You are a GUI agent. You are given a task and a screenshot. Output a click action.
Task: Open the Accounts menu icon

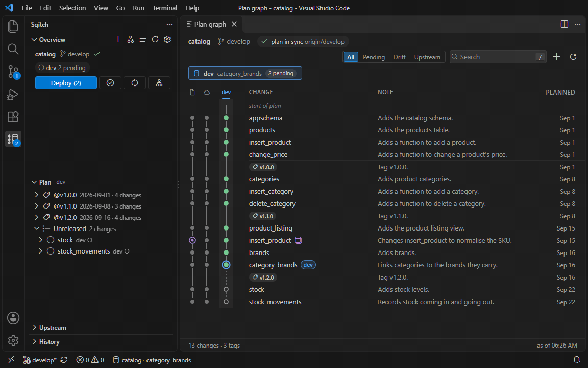(13, 318)
